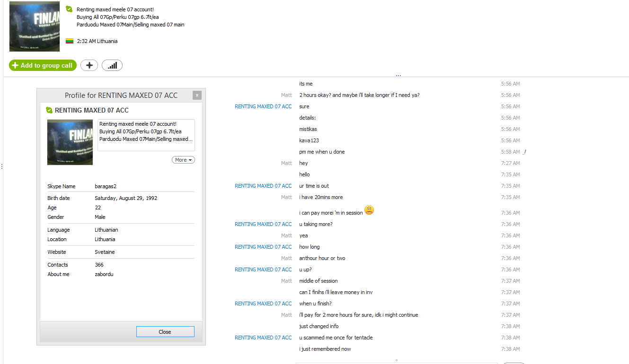Click the message 'just changed info'
629x364 pixels.
pyautogui.click(x=319, y=326)
